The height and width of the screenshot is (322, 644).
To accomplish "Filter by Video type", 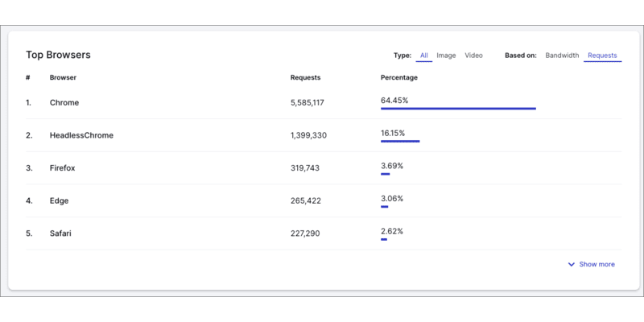I will (x=473, y=56).
